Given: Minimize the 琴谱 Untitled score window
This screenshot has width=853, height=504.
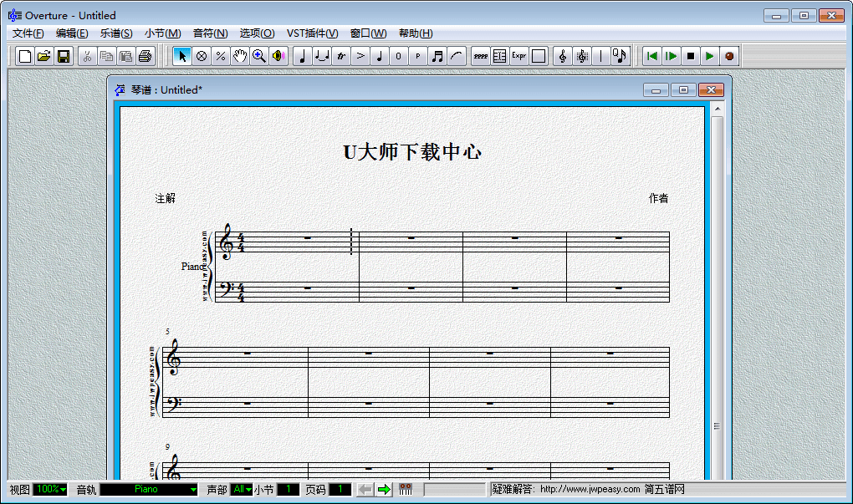Looking at the screenshot, I should (x=656, y=89).
